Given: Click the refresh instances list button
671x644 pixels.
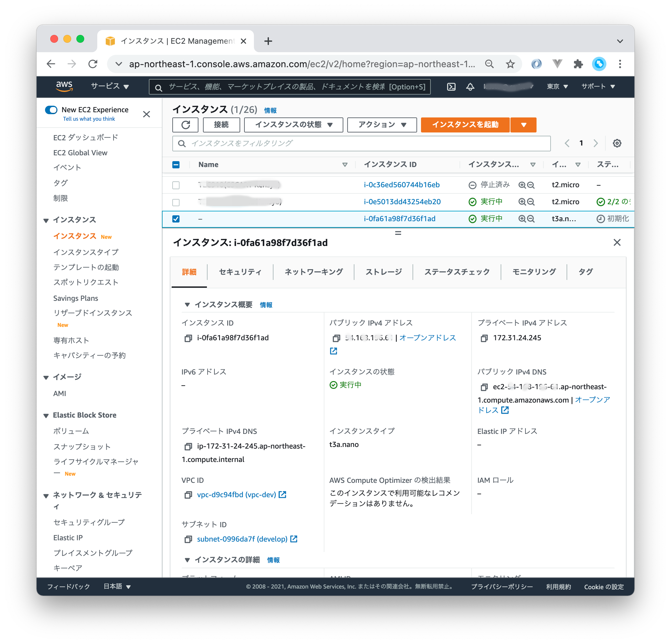Looking at the screenshot, I should point(185,125).
